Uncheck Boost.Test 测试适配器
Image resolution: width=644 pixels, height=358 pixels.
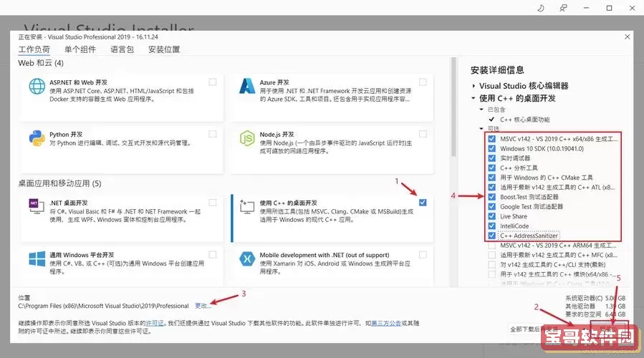[x=491, y=197]
